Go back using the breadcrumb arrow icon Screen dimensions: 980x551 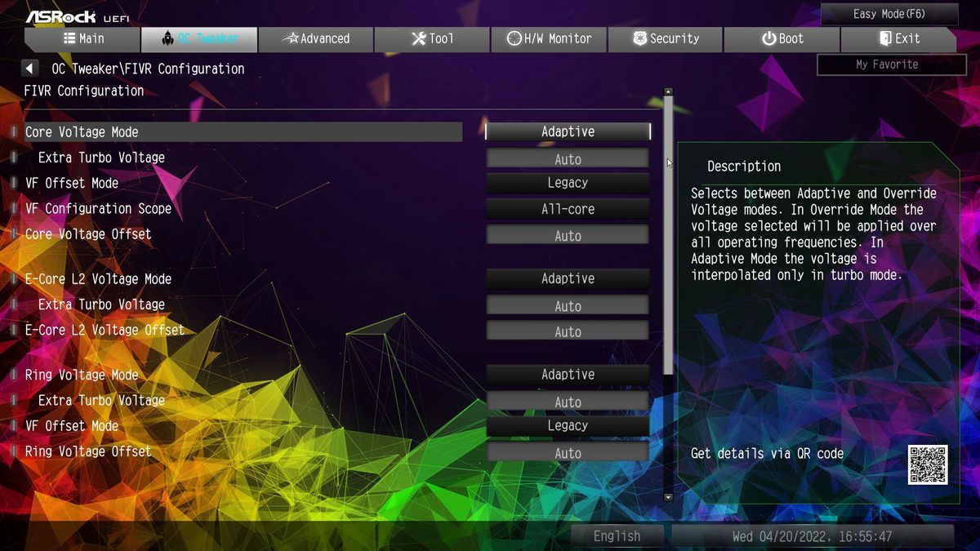31,69
